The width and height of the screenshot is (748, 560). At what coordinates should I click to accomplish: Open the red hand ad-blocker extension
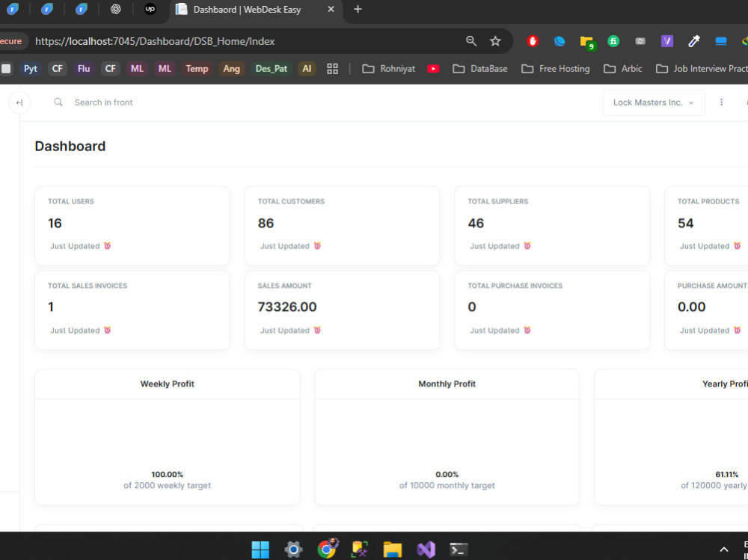click(x=533, y=42)
